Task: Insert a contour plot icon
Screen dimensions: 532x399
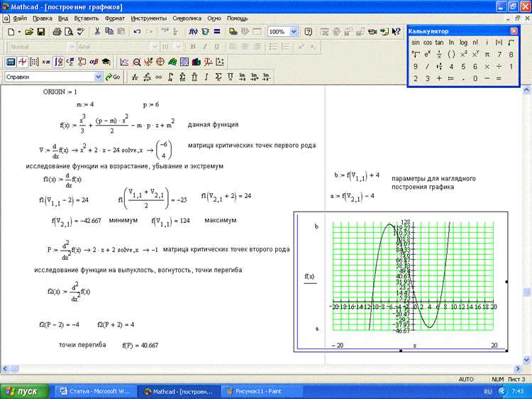Action: 184,62
